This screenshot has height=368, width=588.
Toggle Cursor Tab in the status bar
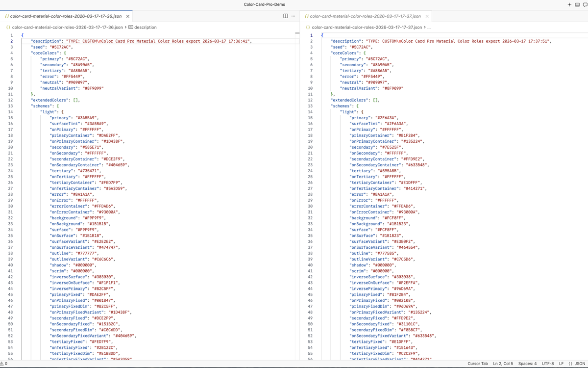tap(478, 364)
